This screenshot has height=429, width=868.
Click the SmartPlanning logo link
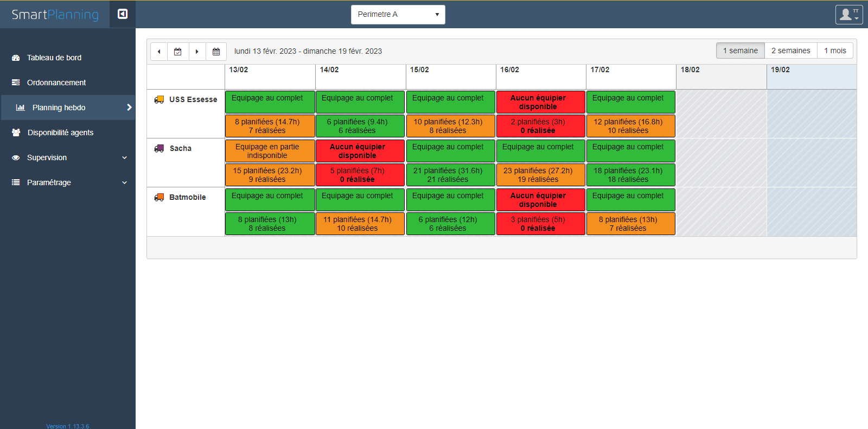[x=55, y=15]
